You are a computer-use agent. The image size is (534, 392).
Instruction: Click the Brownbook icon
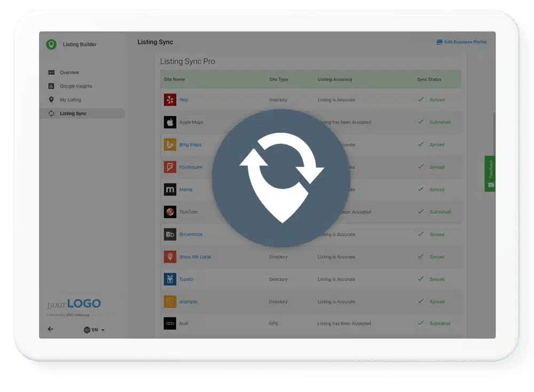pyautogui.click(x=170, y=234)
